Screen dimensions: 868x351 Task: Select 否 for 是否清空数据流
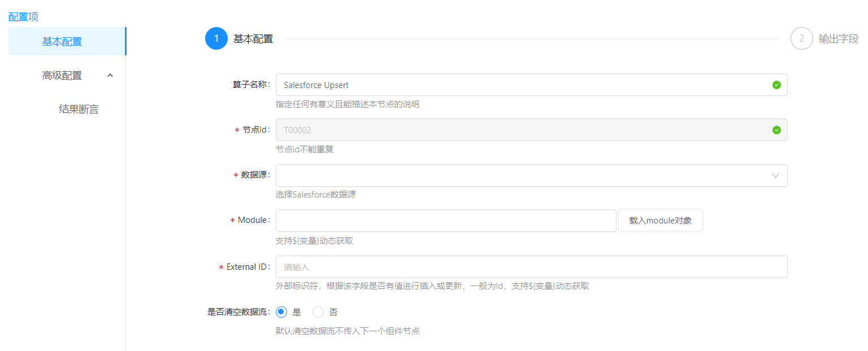click(318, 312)
